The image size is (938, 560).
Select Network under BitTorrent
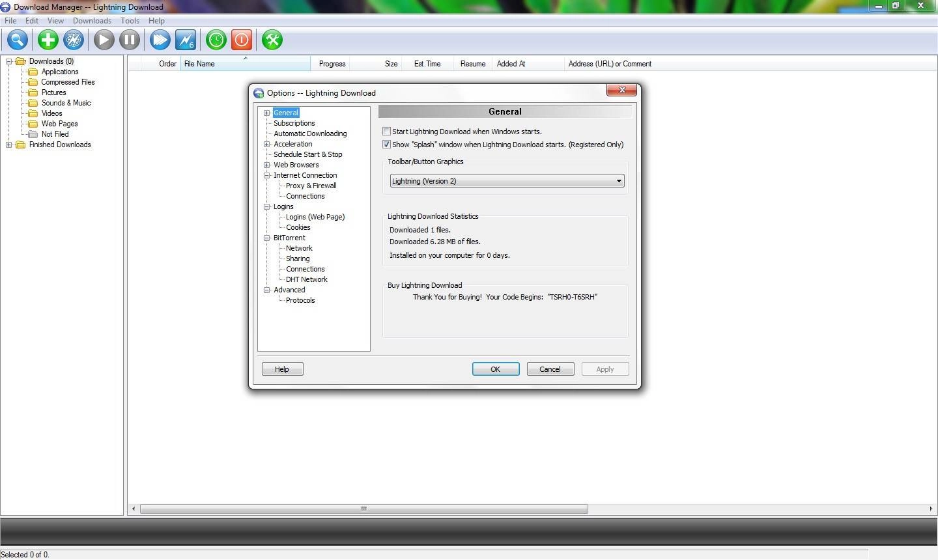pos(299,248)
